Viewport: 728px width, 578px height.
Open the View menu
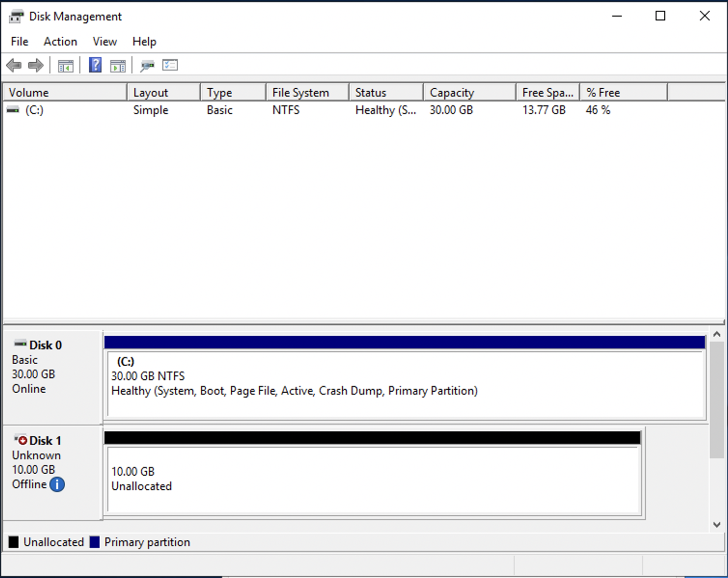pyautogui.click(x=104, y=41)
